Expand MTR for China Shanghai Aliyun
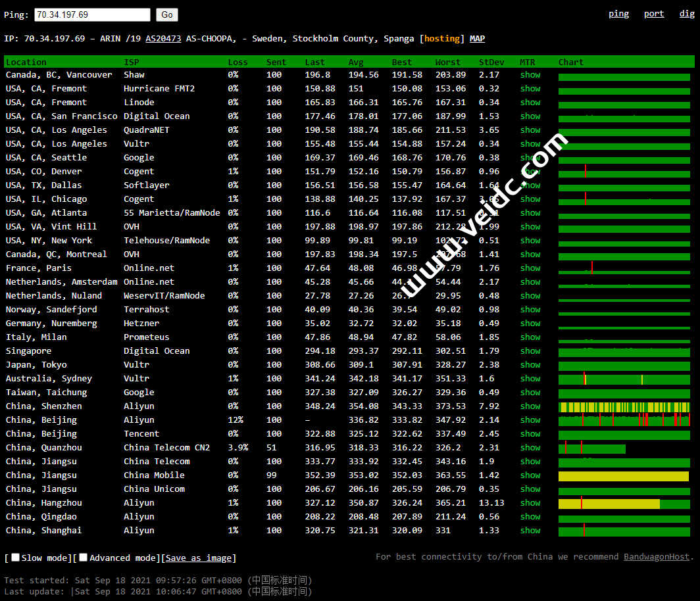The image size is (700, 601). (x=530, y=531)
